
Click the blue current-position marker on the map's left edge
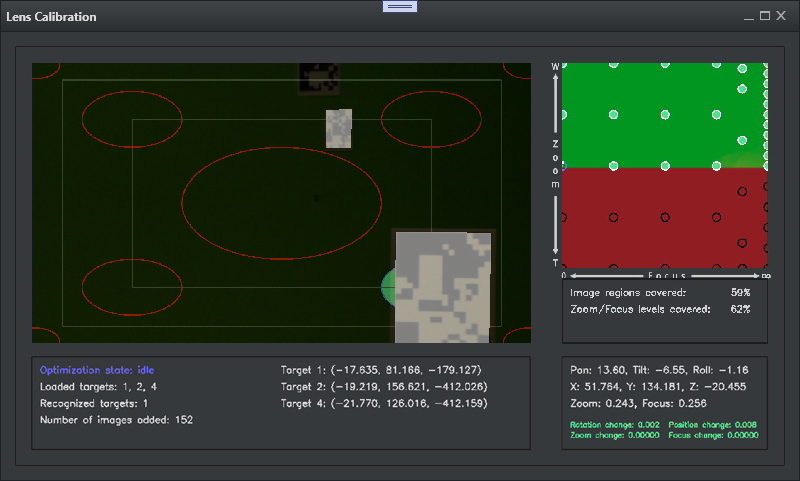[x=563, y=166]
